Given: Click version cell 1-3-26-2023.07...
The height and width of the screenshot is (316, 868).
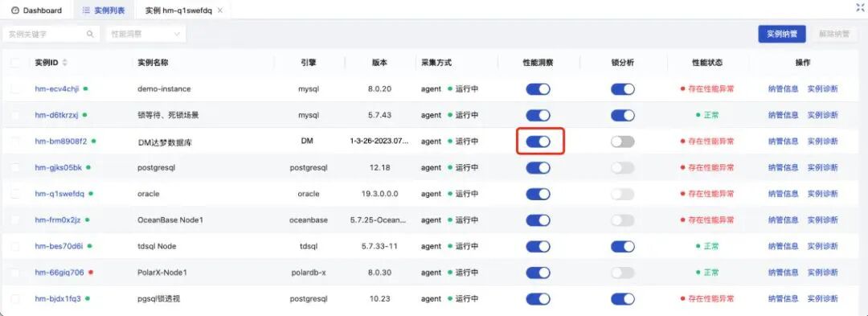Looking at the screenshot, I should click(379, 142).
